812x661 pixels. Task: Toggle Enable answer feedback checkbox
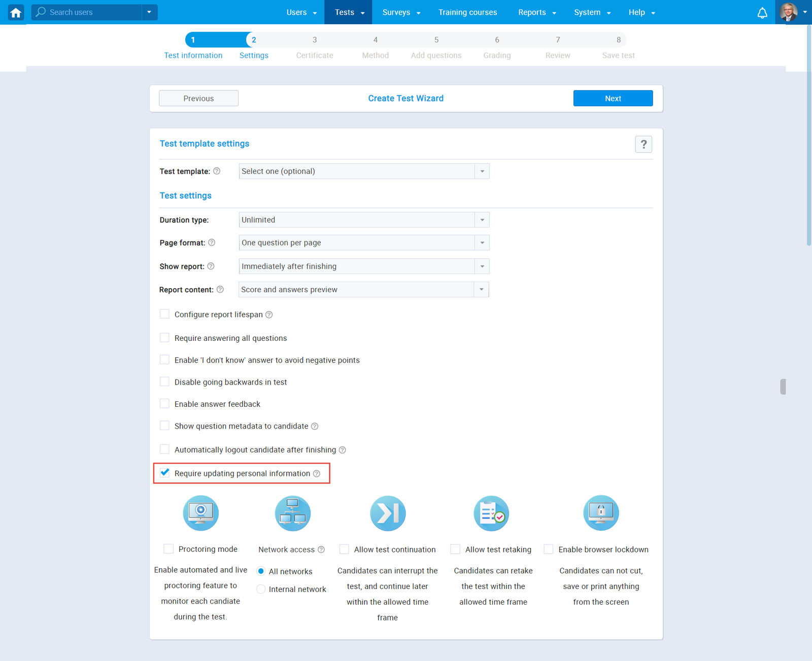(x=164, y=403)
